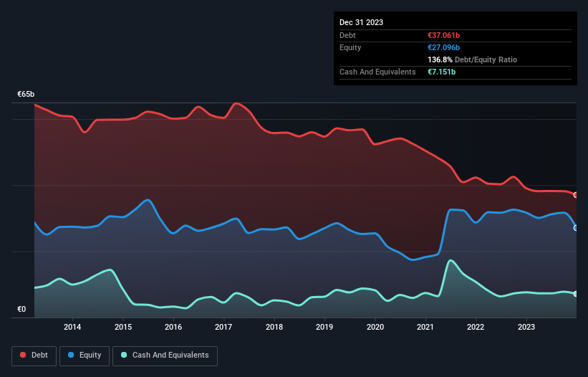This screenshot has width=588, height=377.
Task: Click the €0 y-axis label
Action: point(21,310)
